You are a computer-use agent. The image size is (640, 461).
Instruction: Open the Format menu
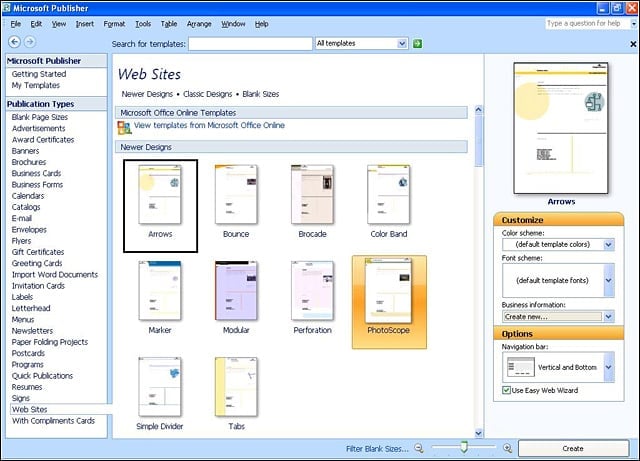click(x=114, y=24)
